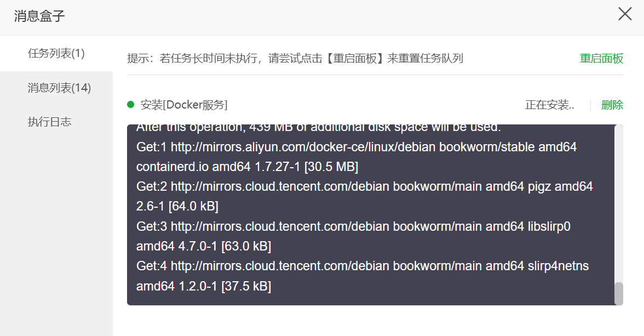This screenshot has width=644, height=336.
Task: Click the 正在安装 status label
Action: coord(549,105)
